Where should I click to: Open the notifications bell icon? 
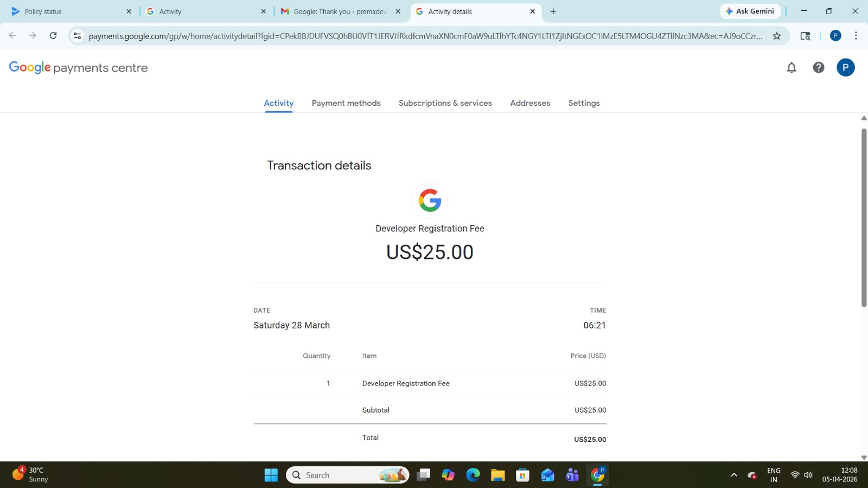[792, 67]
